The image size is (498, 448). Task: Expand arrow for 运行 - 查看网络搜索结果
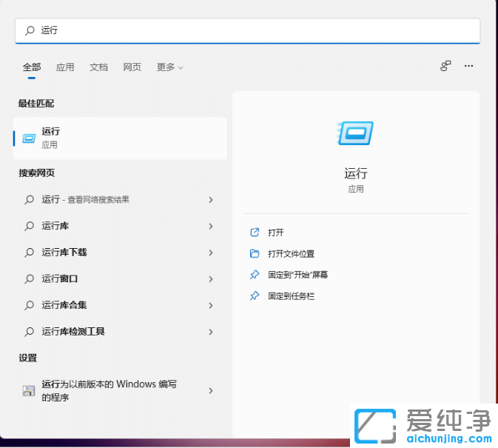(211, 199)
